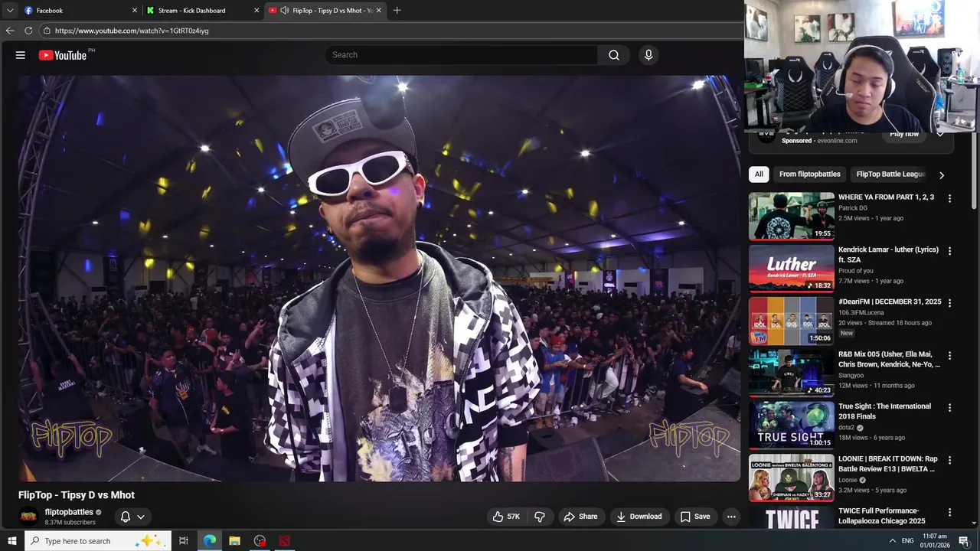Screen dimensions: 980x551
Task: Open options menu for WHERE YA FROM video
Action: 950,198
